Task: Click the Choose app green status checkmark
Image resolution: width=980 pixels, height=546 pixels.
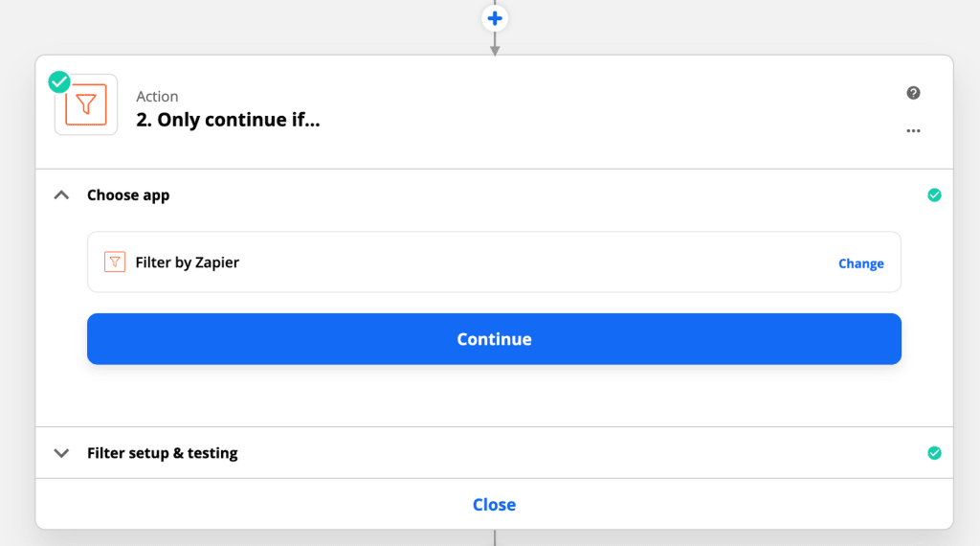Action: (934, 195)
